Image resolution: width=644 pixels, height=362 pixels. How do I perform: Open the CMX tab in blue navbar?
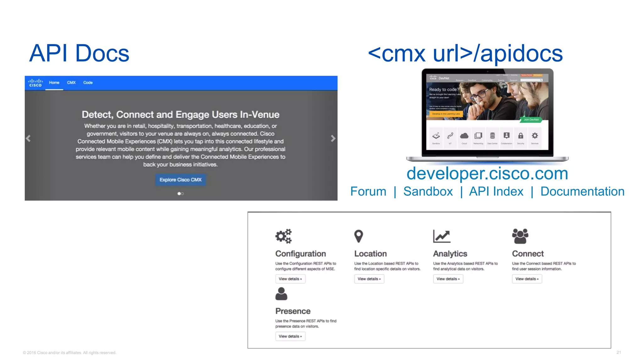point(71,83)
